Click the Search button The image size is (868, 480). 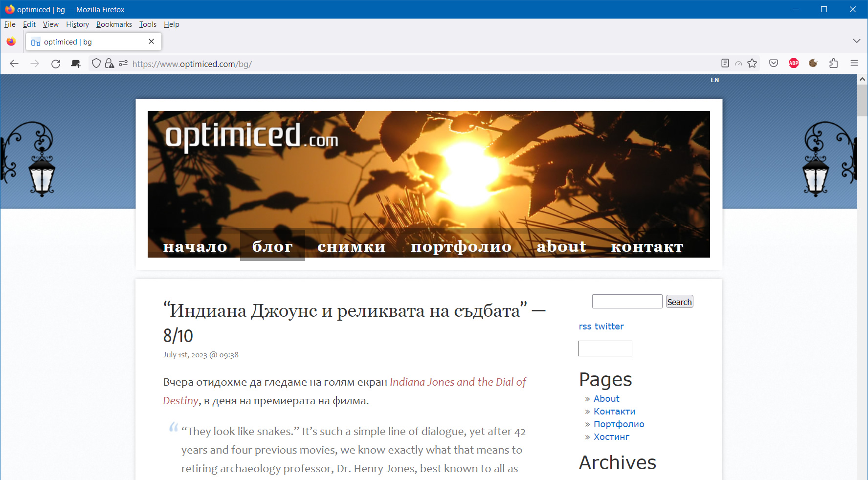click(x=679, y=302)
